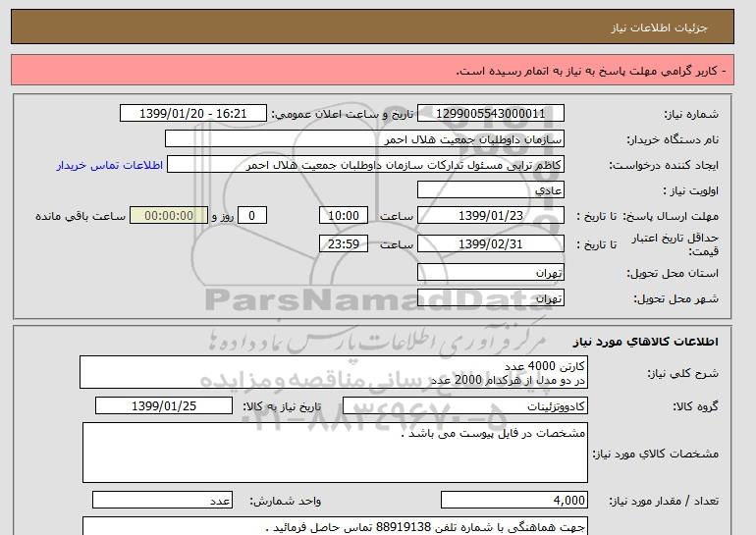The image size is (756, 535).
Task: Click the delivery province field تهران
Action: click(490, 273)
